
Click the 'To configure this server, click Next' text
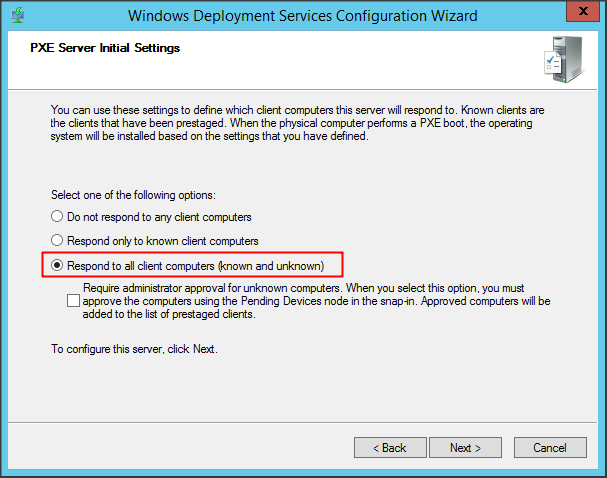coord(134,349)
